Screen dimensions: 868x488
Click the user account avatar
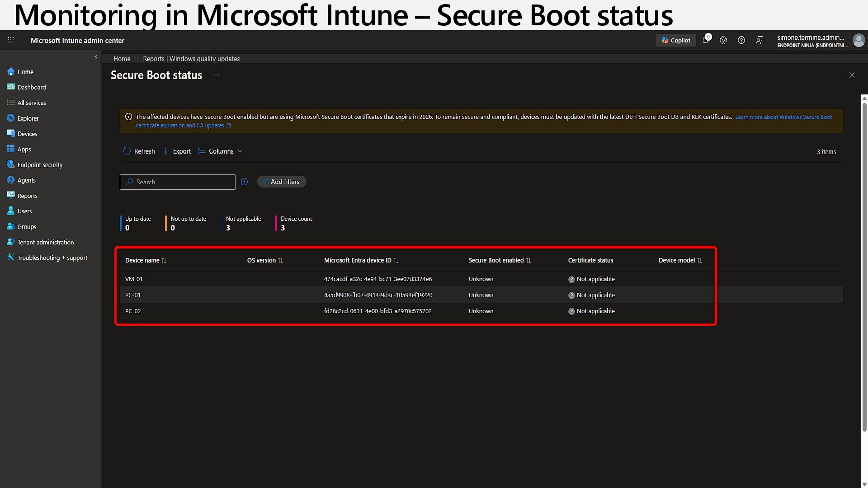pyautogui.click(x=858, y=40)
